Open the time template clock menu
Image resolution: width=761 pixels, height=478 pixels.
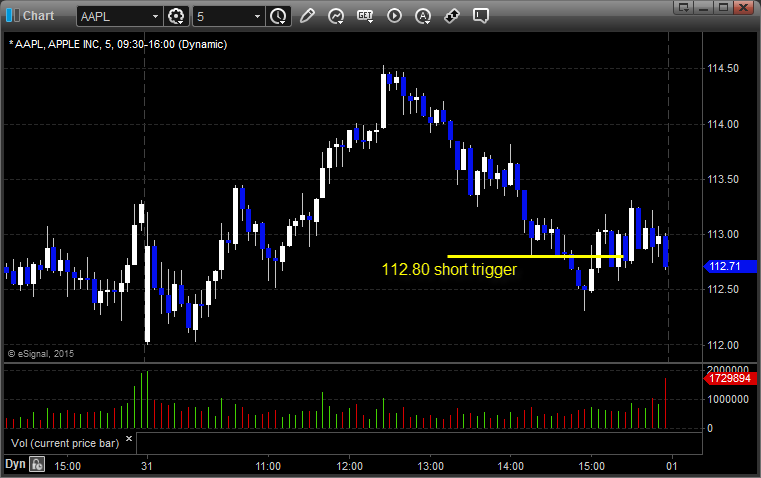tap(278, 16)
